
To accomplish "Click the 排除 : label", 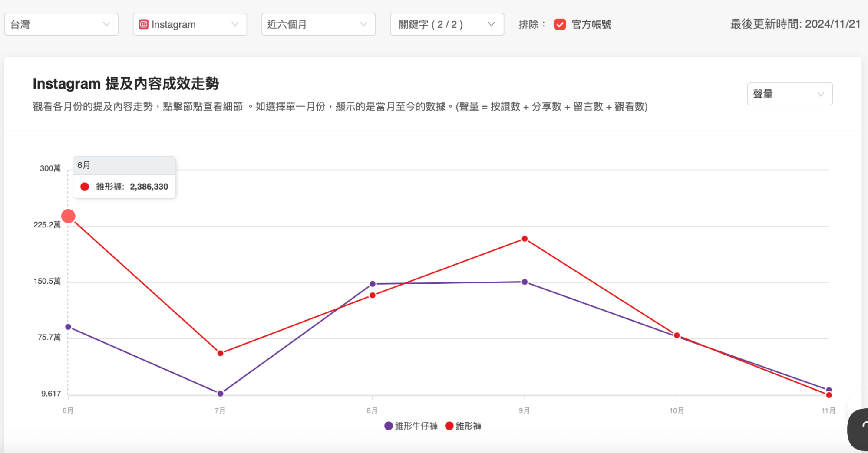I will point(532,24).
